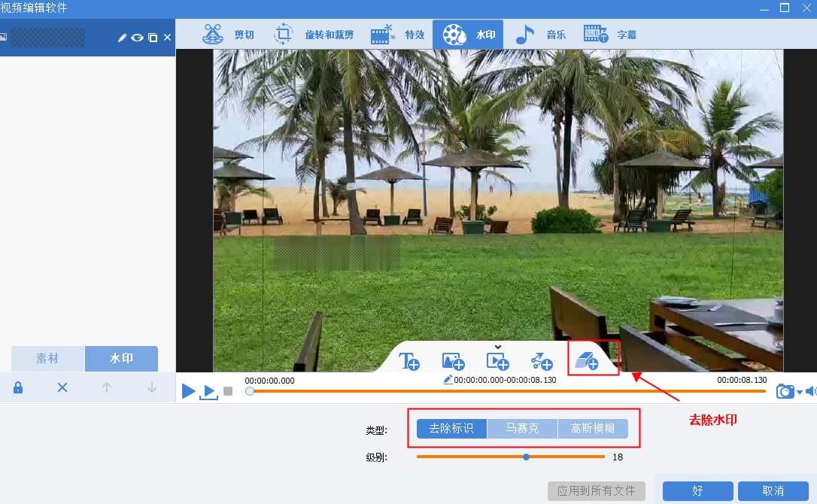The width and height of the screenshot is (817, 504).
Task: Click the lock icon in the left panel
Action: click(18, 387)
